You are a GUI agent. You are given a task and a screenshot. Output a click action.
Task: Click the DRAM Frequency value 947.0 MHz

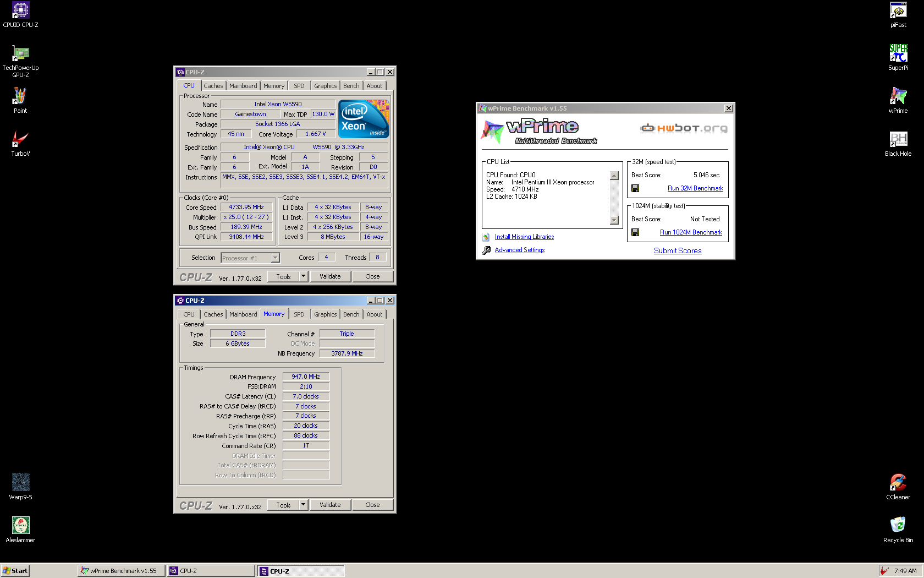[x=306, y=377]
